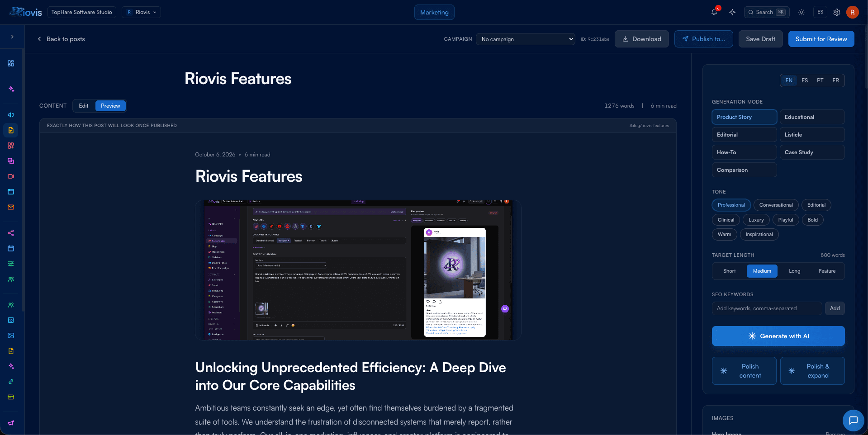Viewport: 868px width, 435px height.
Task: Select the Conversational tone chip
Action: click(x=776, y=205)
